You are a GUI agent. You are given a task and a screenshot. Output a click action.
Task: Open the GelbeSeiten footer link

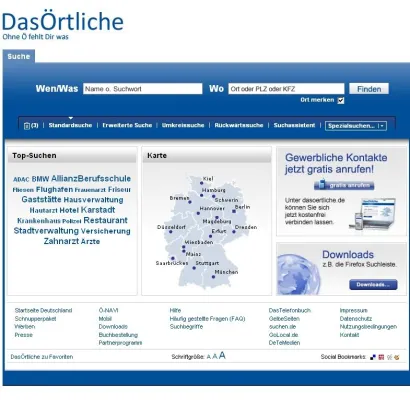point(284,319)
